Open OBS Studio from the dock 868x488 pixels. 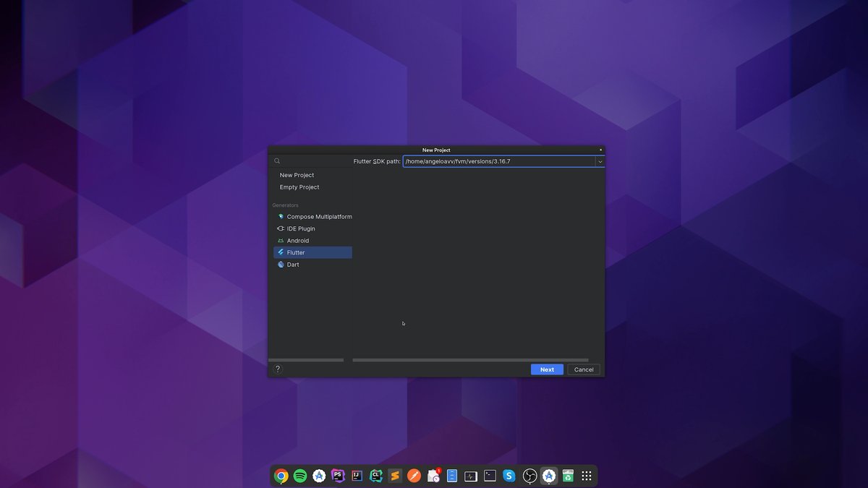click(529, 476)
